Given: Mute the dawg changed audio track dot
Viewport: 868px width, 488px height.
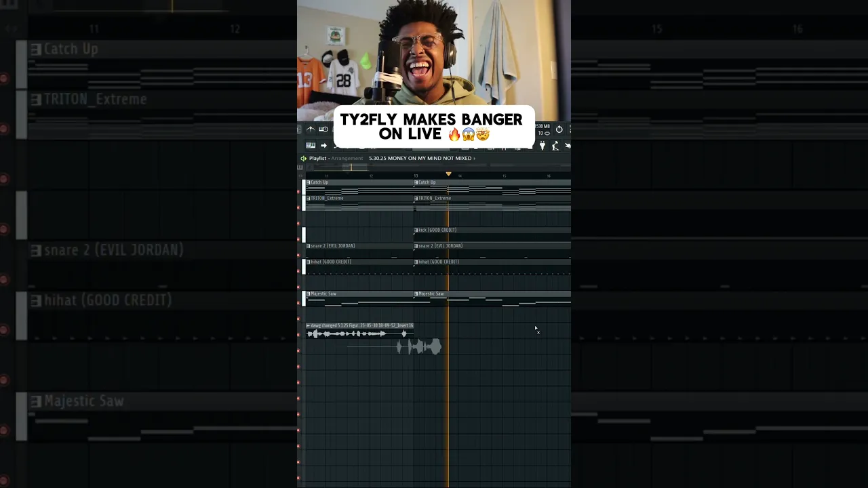Looking at the screenshot, I should click(x=298, y=335).
